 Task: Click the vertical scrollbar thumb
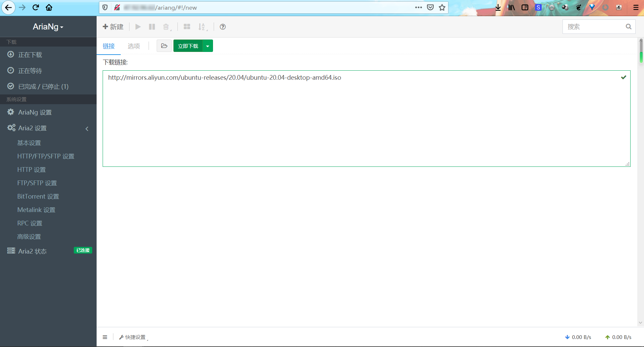641,51
